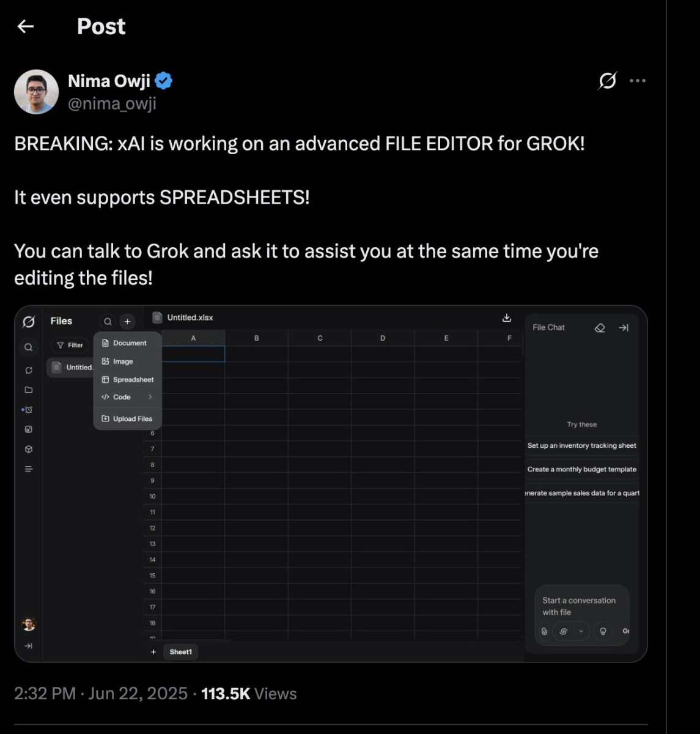Viewport: 700px width, 734px height.
Task: Click the Create a monthly budget template suggestion
Action: tap(581, 469)
